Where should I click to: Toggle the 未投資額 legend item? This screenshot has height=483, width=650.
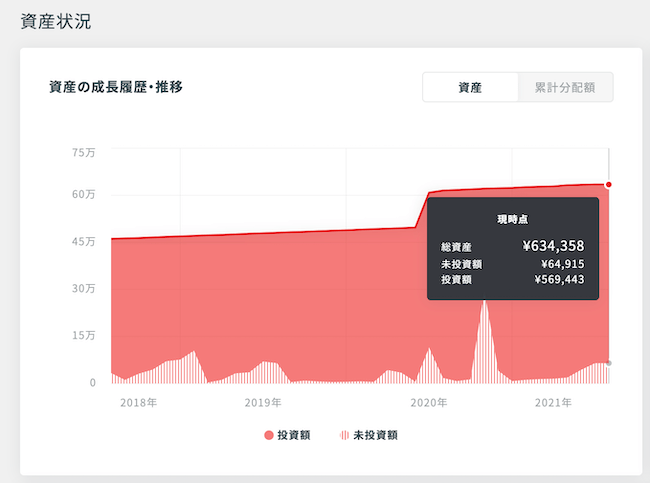click(369, 435)
